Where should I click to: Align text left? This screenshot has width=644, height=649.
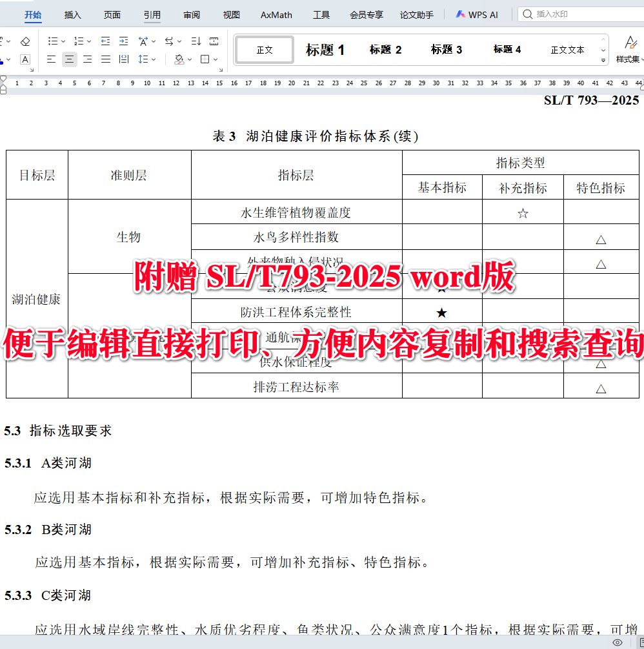51,59
